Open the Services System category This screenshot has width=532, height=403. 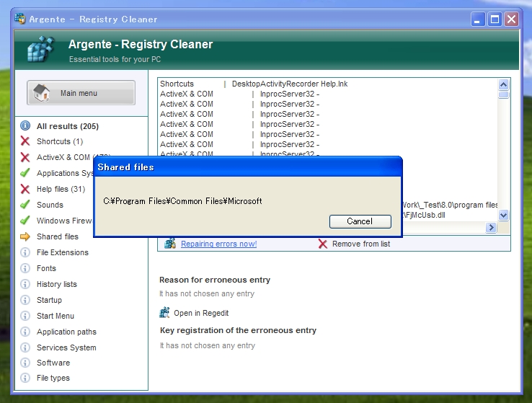click(x=66, y=347)
